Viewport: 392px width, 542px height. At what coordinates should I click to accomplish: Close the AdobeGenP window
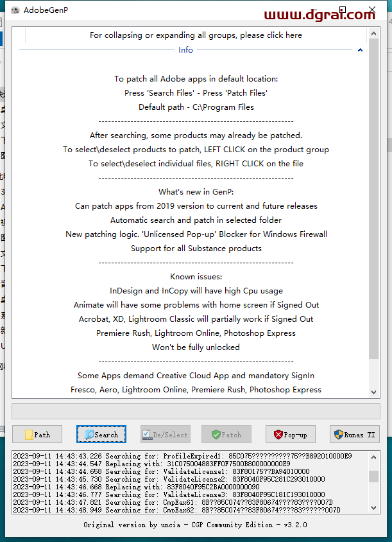coord(372,10)
